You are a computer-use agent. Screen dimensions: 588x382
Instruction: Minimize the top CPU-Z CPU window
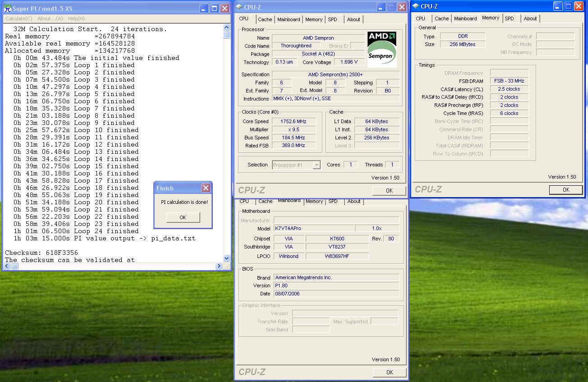click(x=381, y=7)
